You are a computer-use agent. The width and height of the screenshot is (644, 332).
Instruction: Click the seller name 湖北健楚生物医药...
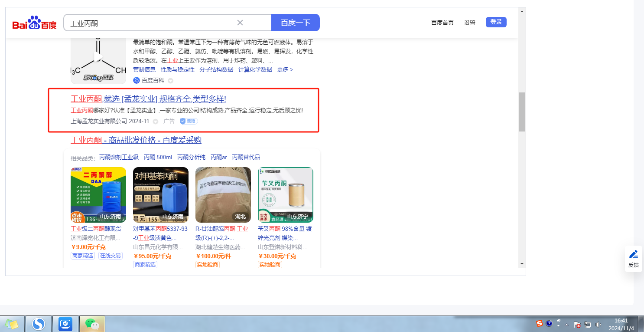221,247
